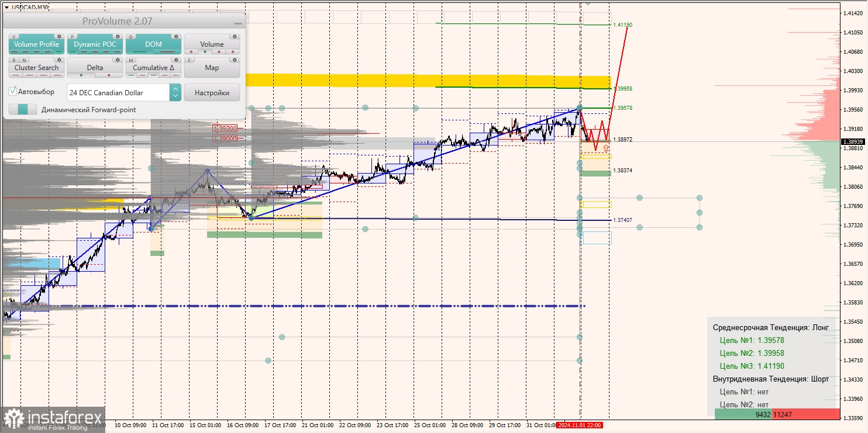868x433 pixels.
Task: Open Настройки settings
Action: click(212, 92)
